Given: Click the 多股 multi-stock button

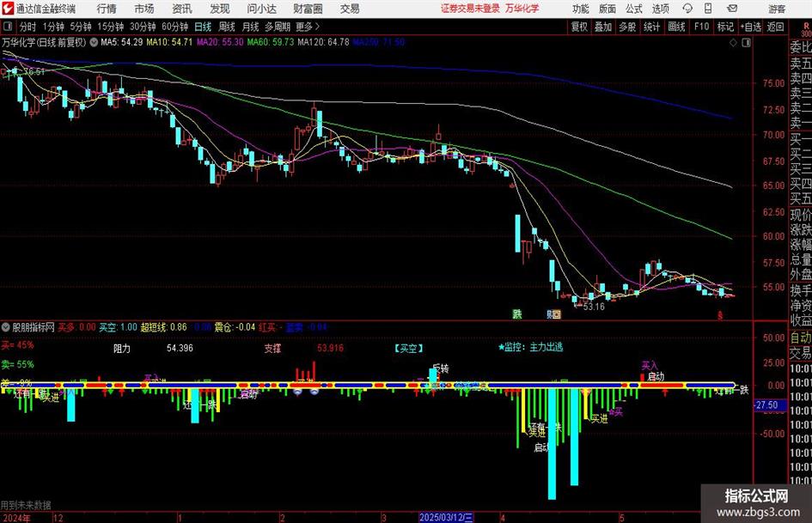Looking at the screenshot, I should pos(627,27).
